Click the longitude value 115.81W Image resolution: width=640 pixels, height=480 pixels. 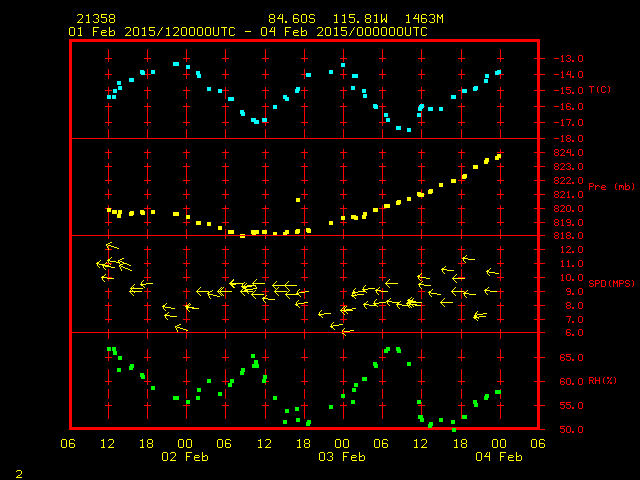click(360, 19)
